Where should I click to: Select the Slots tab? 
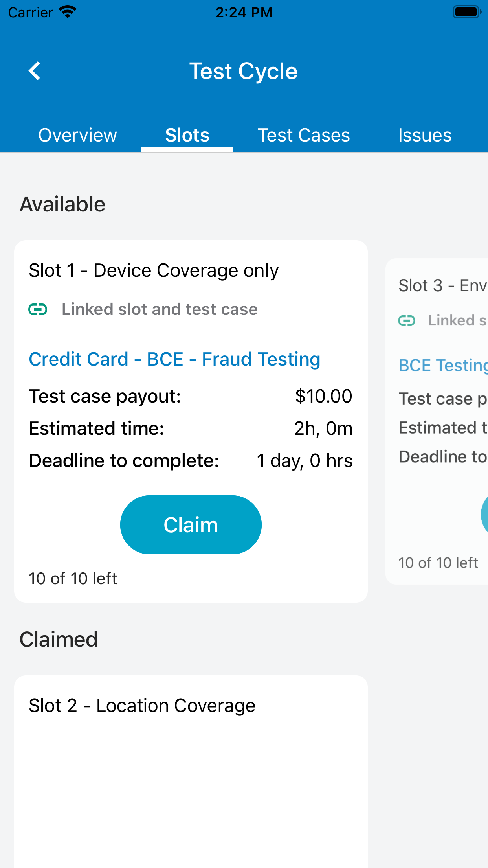click(187, 135)
